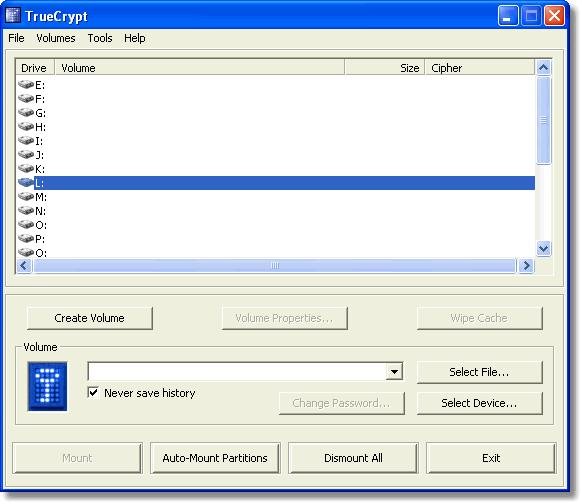This screenshot has width=582, height=504.
Task: Click the scroll up arrow of drive list
Action: coord(544,68)
